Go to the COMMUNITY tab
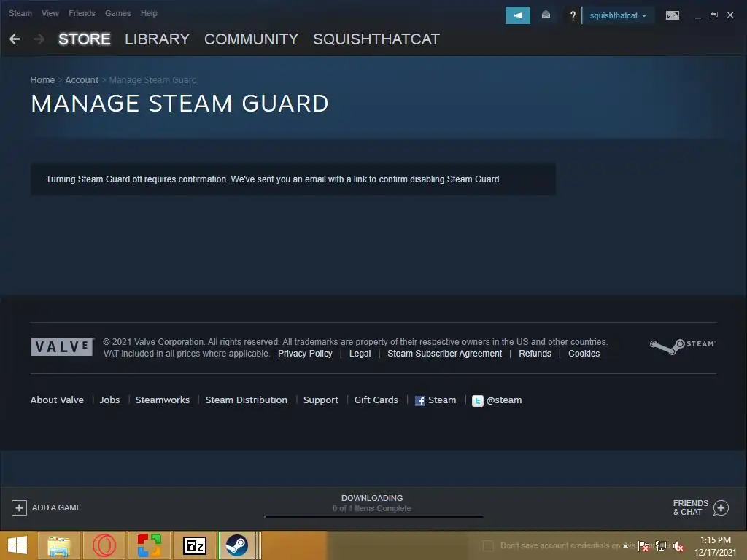The width and height of the screenshot is (747, 560). pyautogui.click(x=251, y=39)
